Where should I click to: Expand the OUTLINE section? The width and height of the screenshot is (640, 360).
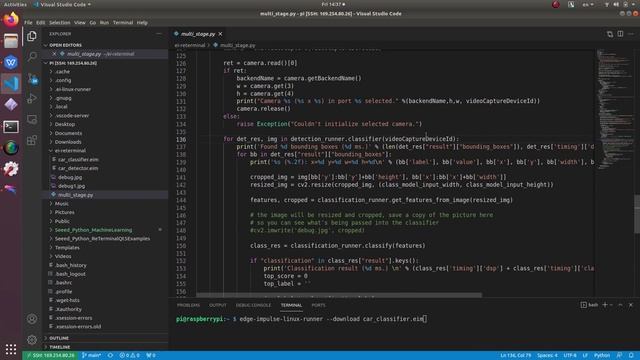105,338
